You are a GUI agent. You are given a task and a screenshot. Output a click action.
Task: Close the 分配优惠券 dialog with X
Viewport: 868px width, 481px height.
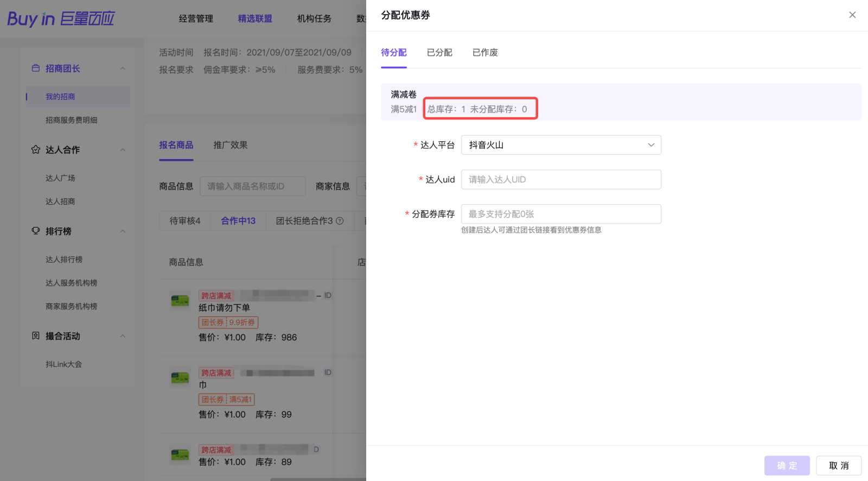click(x=852, y=15)
